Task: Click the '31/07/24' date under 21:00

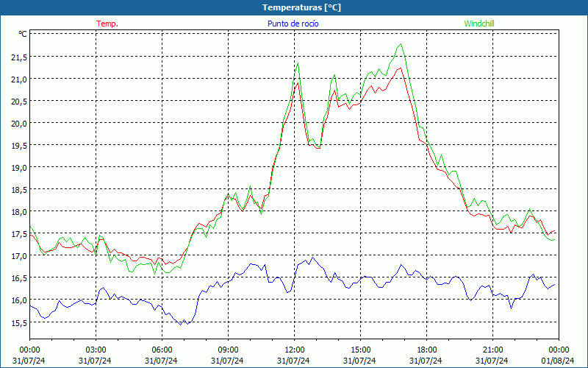Action: click(492, 361)
